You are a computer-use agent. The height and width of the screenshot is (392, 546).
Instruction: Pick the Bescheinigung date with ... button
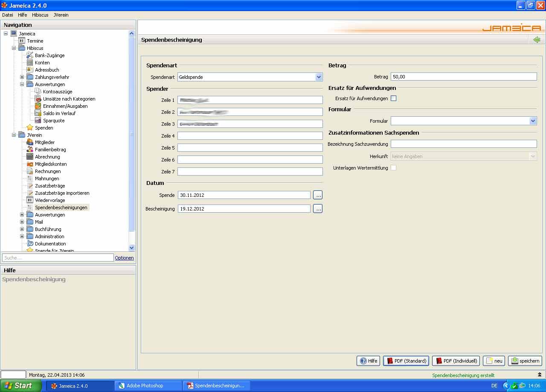click(318, 209)
